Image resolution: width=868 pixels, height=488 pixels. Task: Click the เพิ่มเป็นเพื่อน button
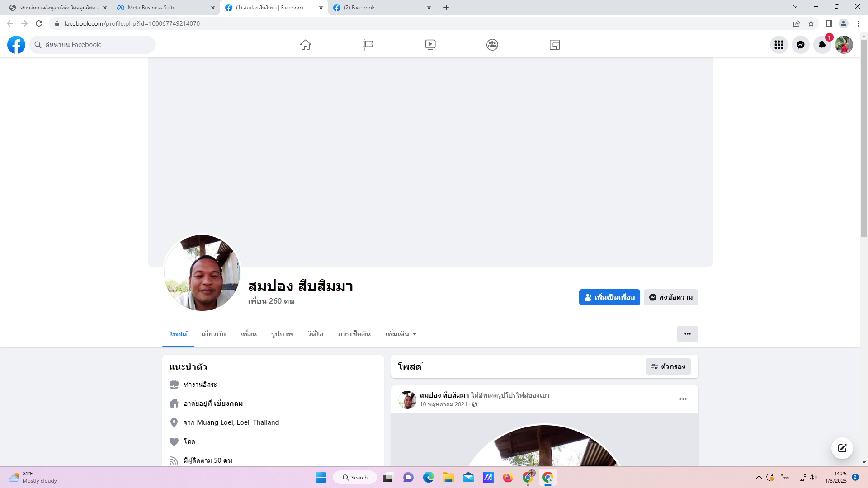[609, 297]
